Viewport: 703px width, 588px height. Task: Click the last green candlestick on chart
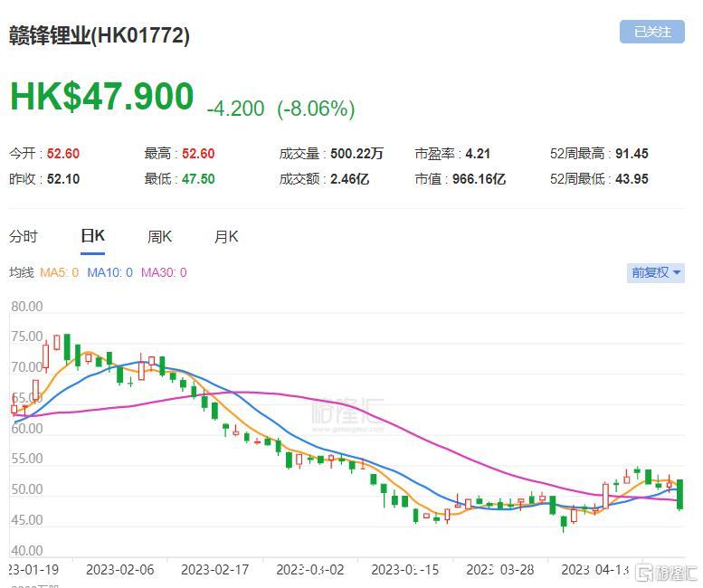point(680,494)
